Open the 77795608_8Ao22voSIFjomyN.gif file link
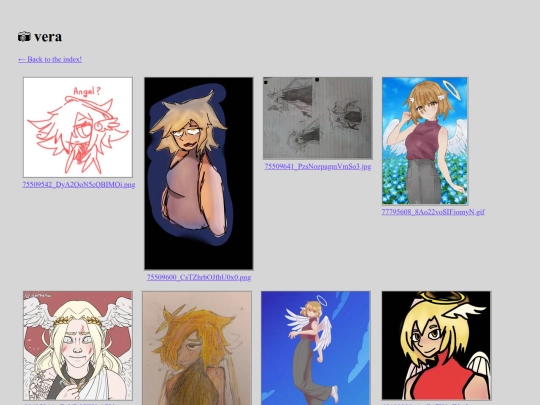Image resolution: width=540 pixels, height=405 pixels. click(x=433, y=212)
